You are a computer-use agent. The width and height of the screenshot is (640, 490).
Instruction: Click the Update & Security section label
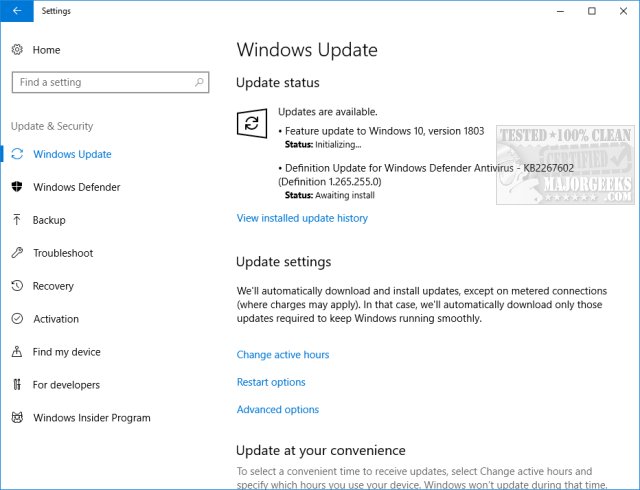[52, 126]
